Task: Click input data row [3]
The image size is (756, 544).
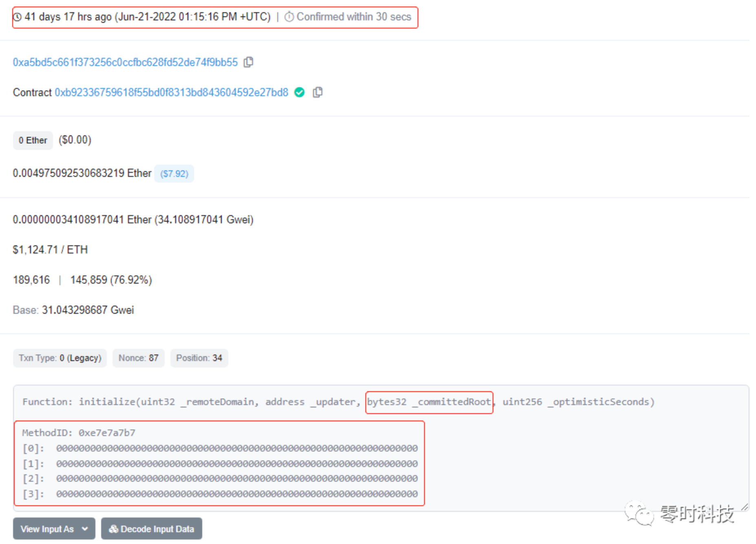Action: [x=220, y=494]
